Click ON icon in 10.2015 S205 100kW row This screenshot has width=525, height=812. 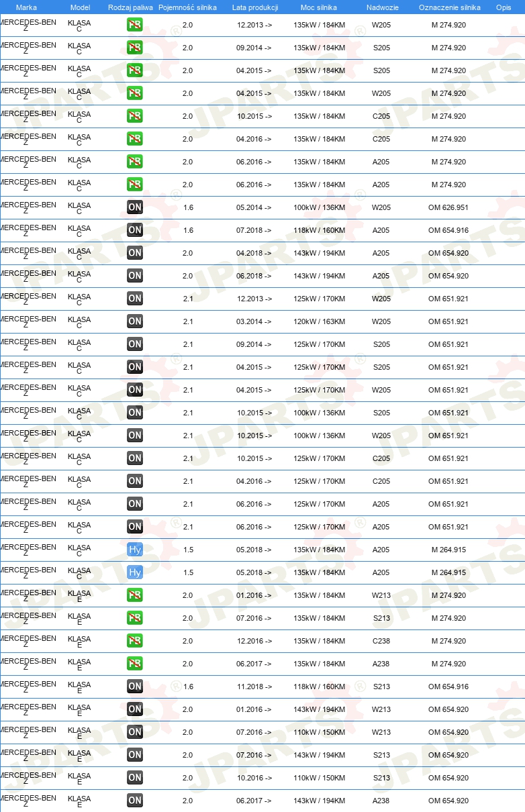pyautogui.click(x=135, y=413)
